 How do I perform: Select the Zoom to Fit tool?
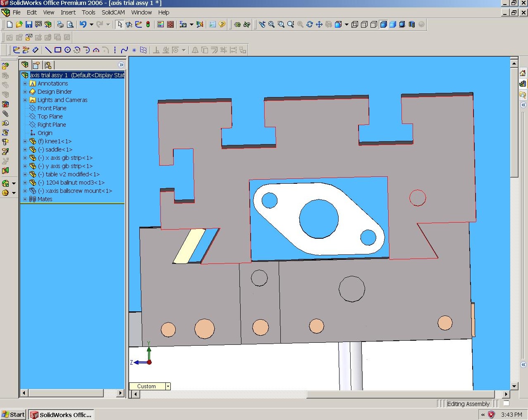tap(271, 25)
